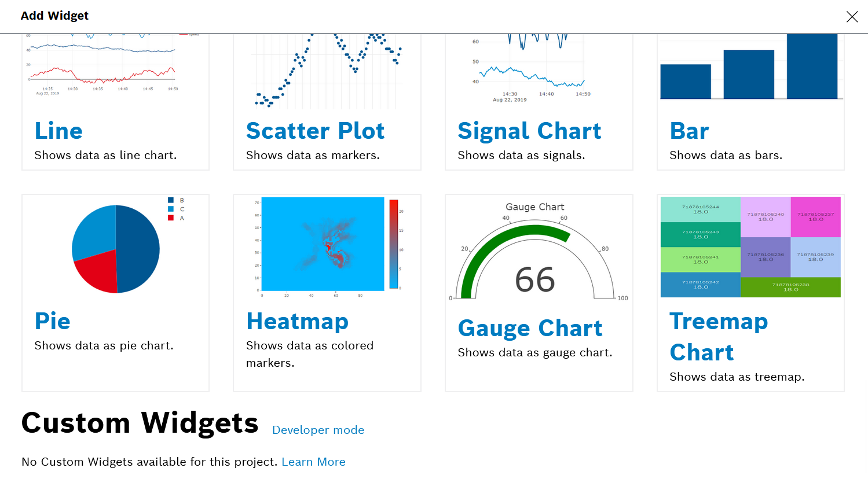Image resolution: width=868 pixels, height=479 pixels.
Task: Click the red legend swatch in Pie preview
Action: click(x=171, y=218)
